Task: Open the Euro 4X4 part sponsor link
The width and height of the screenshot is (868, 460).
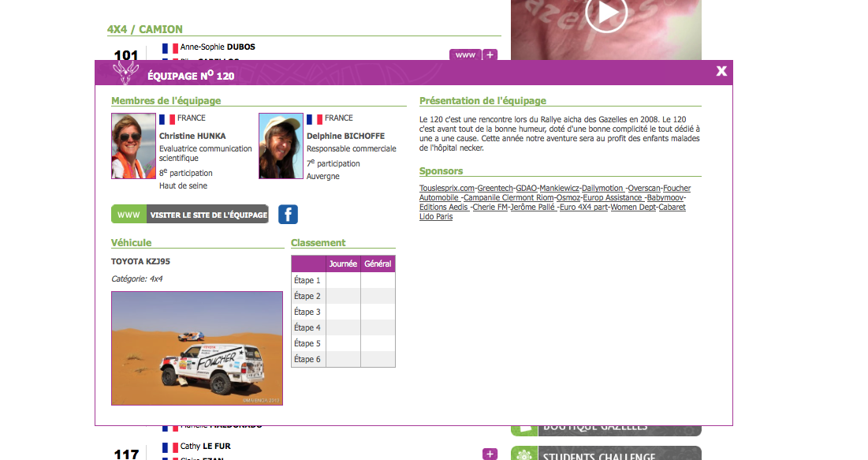Action: (x=583, y=208)
